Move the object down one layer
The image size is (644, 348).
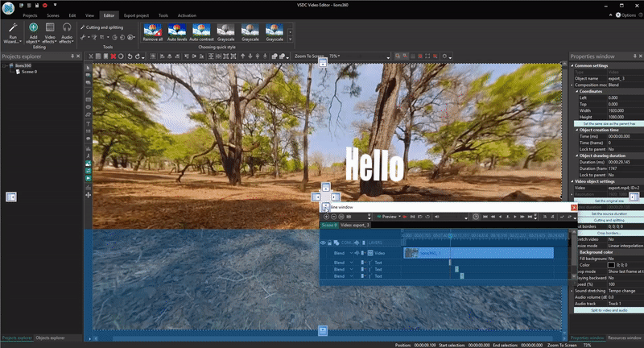pos(250,56)
